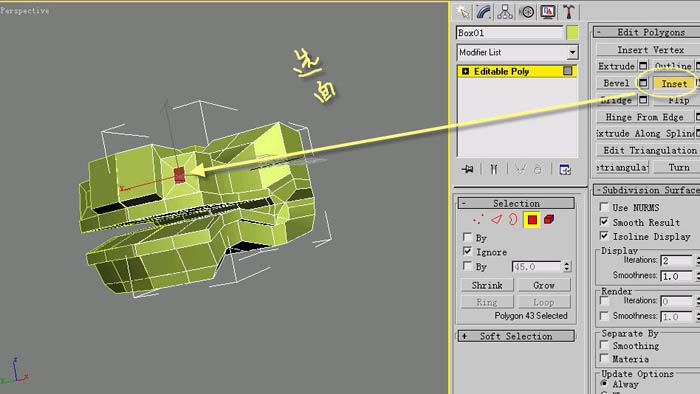Click the Perspective viewport label
The image size is (700, 394).
click(25, 11)
